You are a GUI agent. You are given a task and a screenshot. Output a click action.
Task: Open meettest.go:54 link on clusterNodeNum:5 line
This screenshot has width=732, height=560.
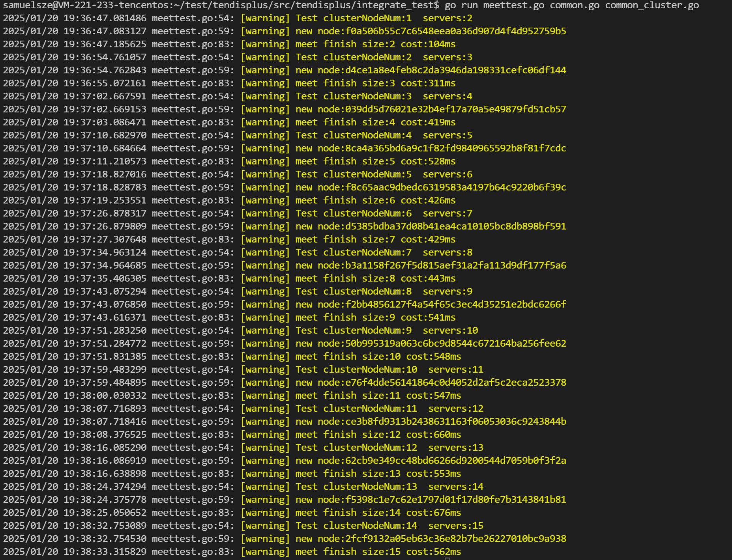click(193, 174)
